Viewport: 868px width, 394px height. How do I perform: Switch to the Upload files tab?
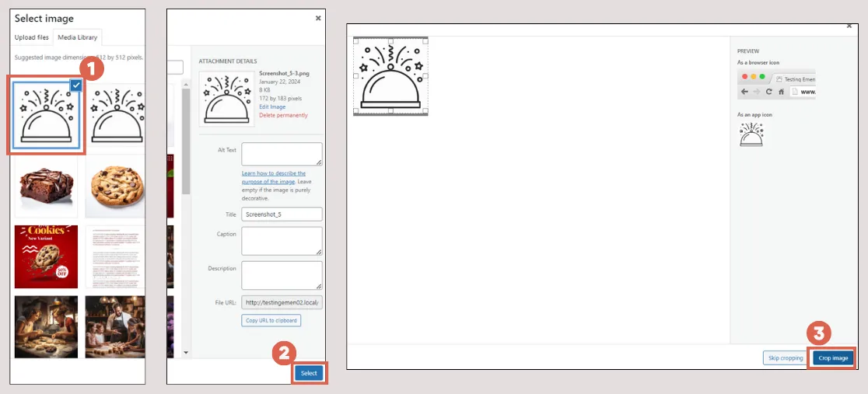point(32,37)
